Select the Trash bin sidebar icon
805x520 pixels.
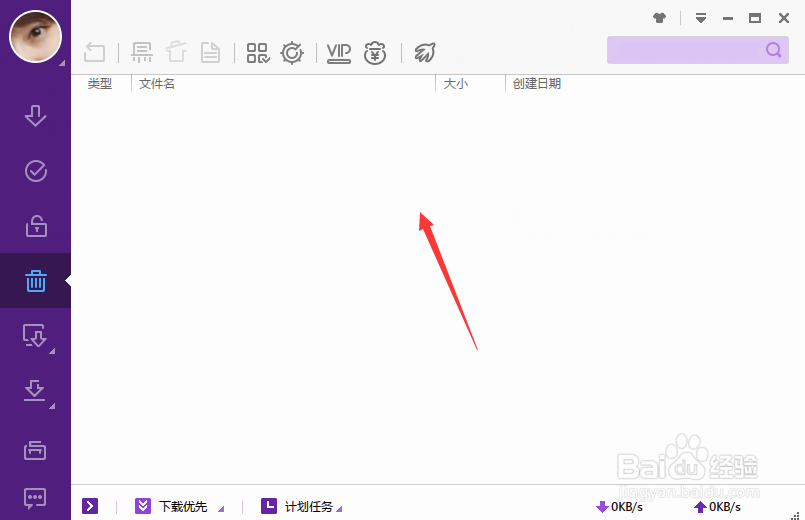tap(36, 281)
